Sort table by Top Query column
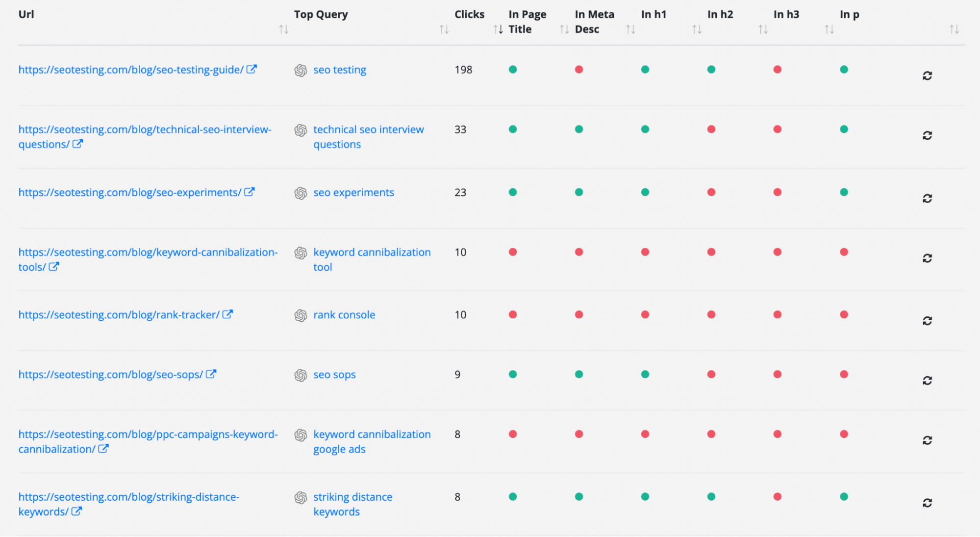Screen dimensions: 980x537 [x=444, y=29]
